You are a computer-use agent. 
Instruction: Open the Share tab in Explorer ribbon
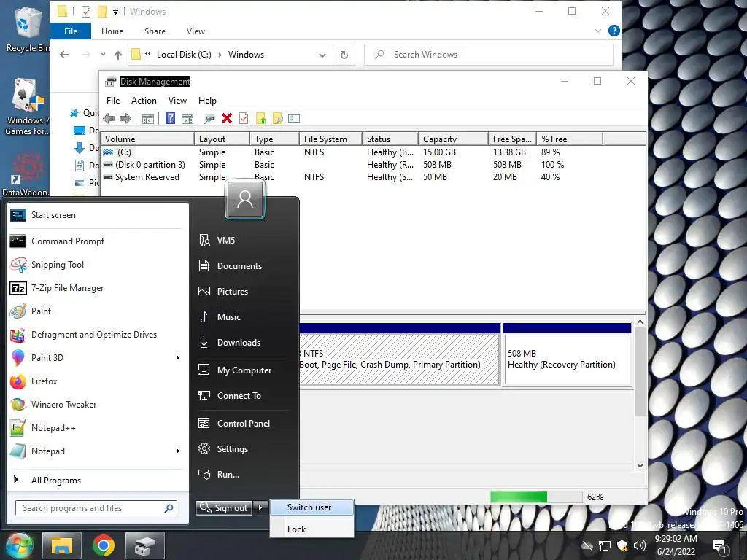(155, 31)
